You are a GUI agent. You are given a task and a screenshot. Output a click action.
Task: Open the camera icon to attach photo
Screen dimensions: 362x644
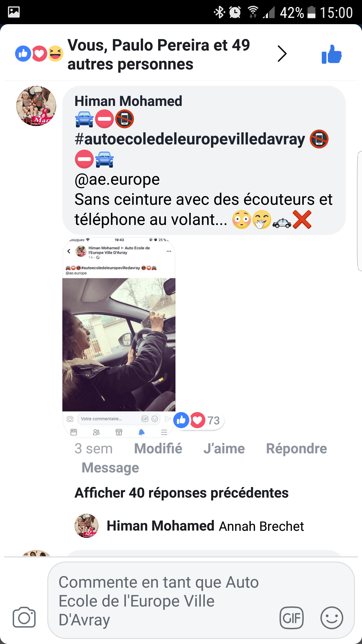pos(24,617)
